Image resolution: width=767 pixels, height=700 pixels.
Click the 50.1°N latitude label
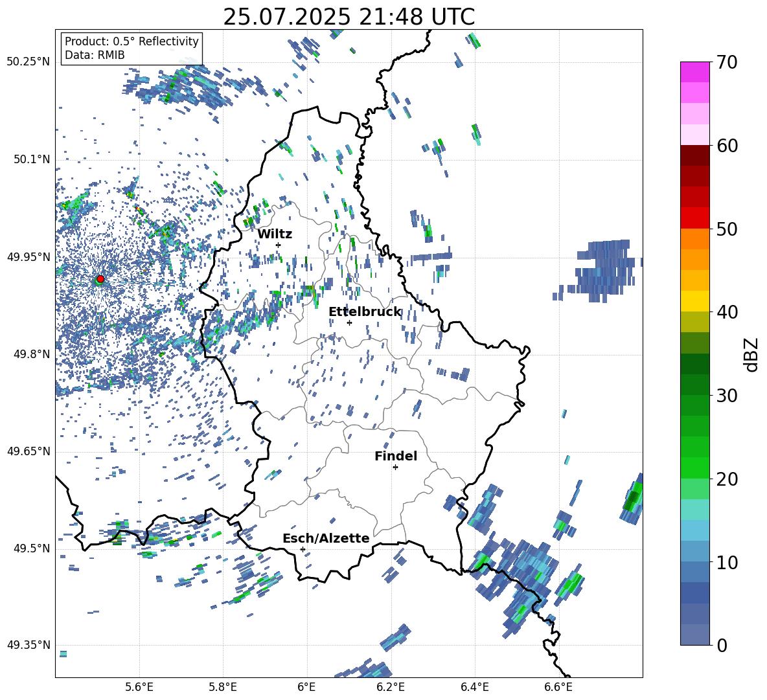pos(32,159)
